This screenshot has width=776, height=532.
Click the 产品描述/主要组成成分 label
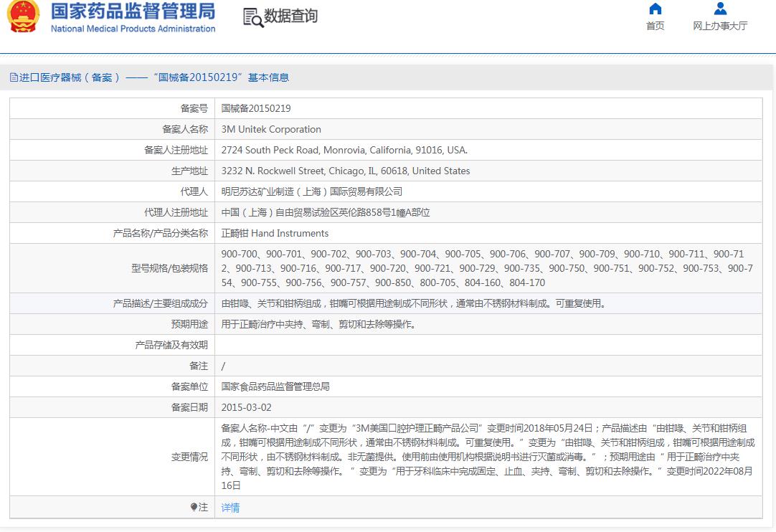tap(161, 303)
